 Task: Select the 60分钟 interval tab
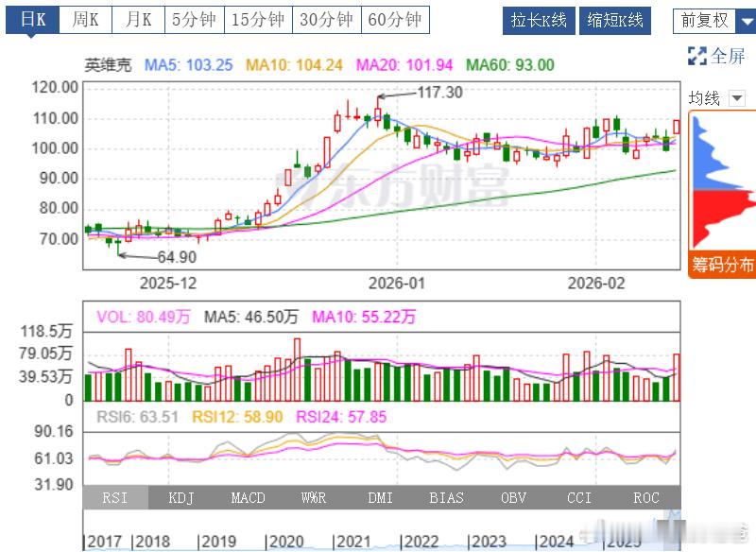[x=395, y=20]
